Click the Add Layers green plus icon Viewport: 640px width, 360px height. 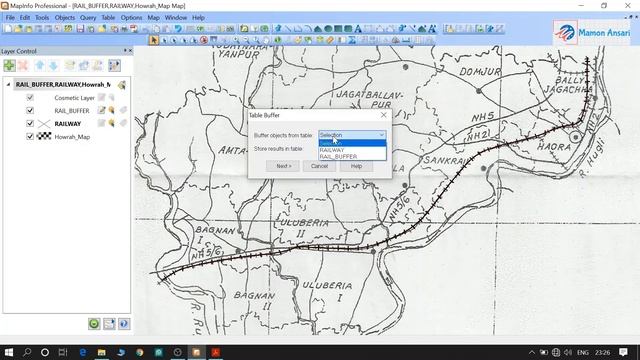tap(9, 65)
